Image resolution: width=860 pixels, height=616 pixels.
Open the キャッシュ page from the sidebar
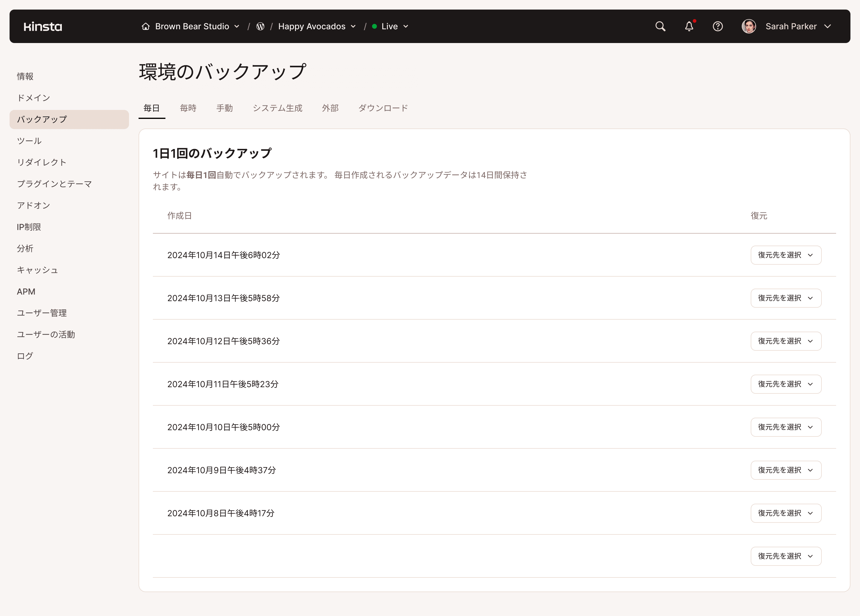[37, 270]
